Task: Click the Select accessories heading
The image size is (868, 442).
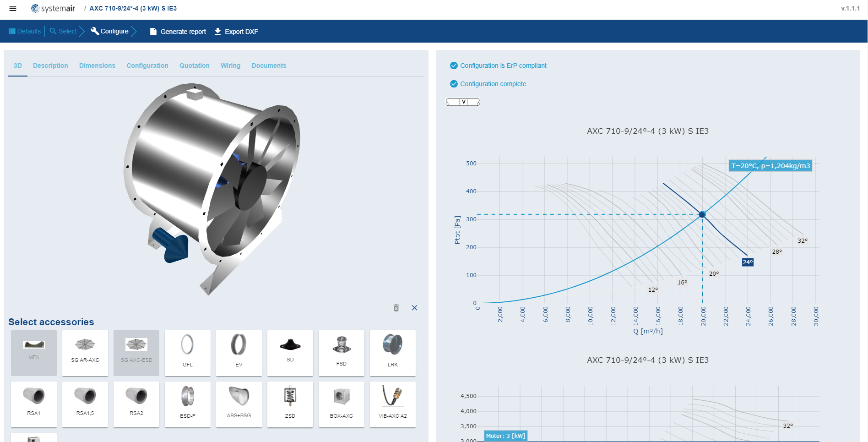Action: click(51, 322)
